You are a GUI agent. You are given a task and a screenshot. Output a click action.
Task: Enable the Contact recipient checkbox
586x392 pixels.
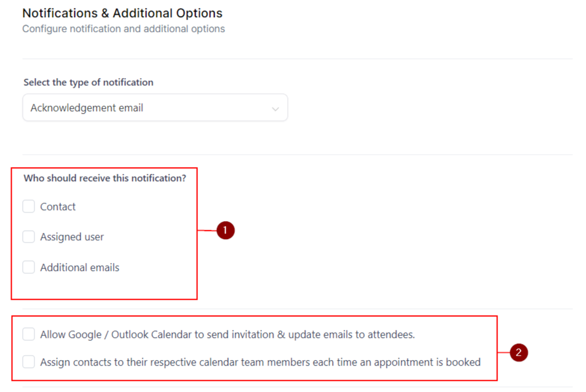click(28, 206)
